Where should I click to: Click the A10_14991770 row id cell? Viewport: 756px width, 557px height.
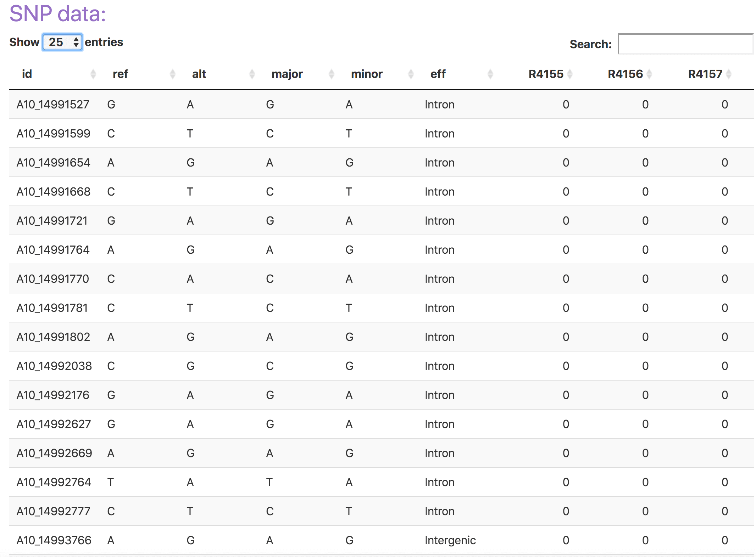coord(53,279)
